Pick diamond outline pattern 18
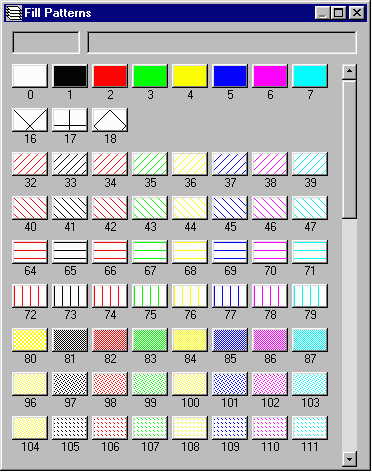This screenshot has height=472, width=372. pyautogui.click(x=110, y=120)
